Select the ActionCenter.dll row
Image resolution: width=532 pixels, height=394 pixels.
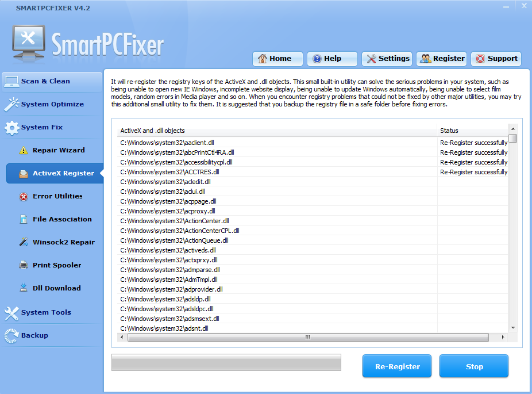point(313,221)
